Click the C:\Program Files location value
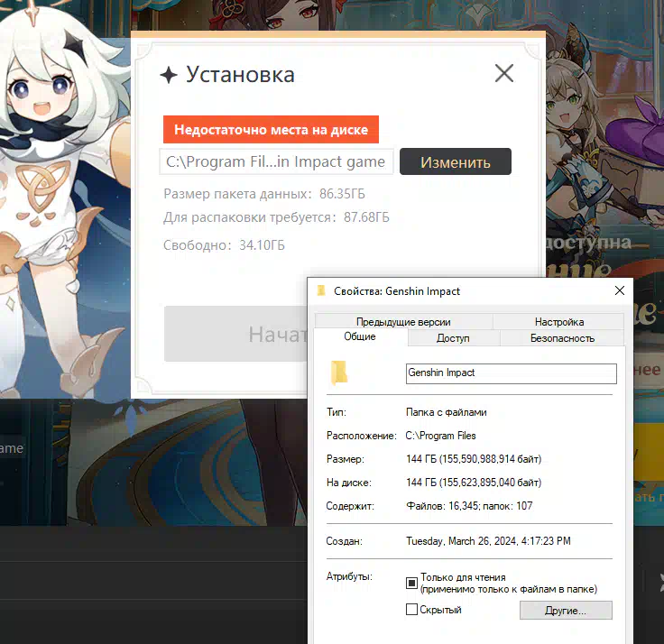The width and height of the screenshot is (664, 644). click(440, 436)
